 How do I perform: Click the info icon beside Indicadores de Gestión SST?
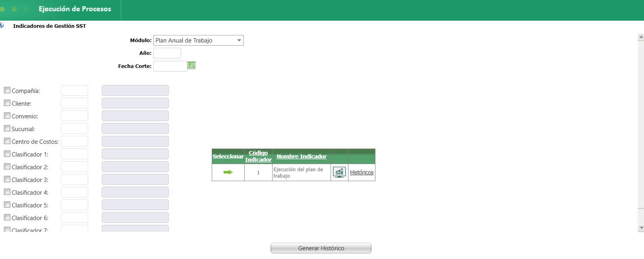point(2,25)
